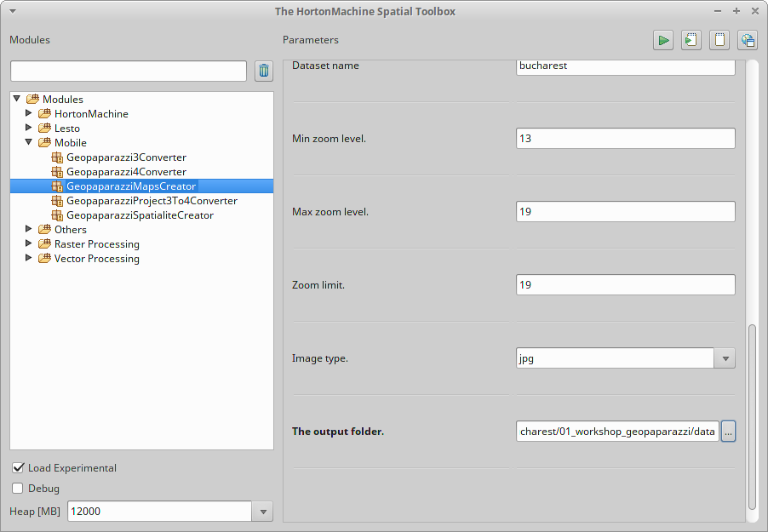The image size is (768, 532).
Task: Click the Zoom limit field
Action: [x=626, y=284]
